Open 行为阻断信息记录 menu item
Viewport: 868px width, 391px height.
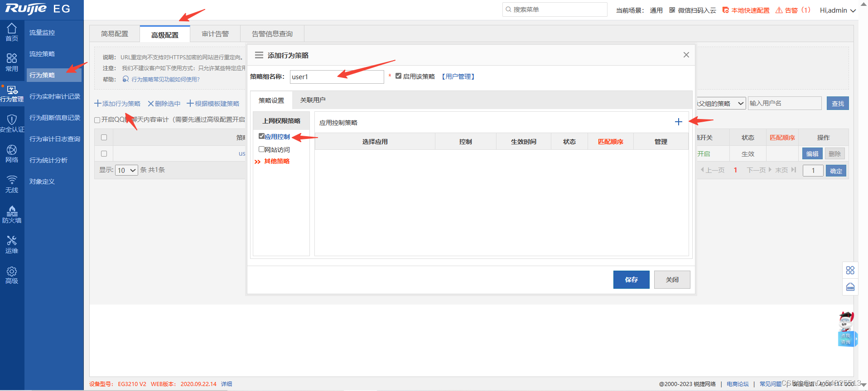coord(54,118)
